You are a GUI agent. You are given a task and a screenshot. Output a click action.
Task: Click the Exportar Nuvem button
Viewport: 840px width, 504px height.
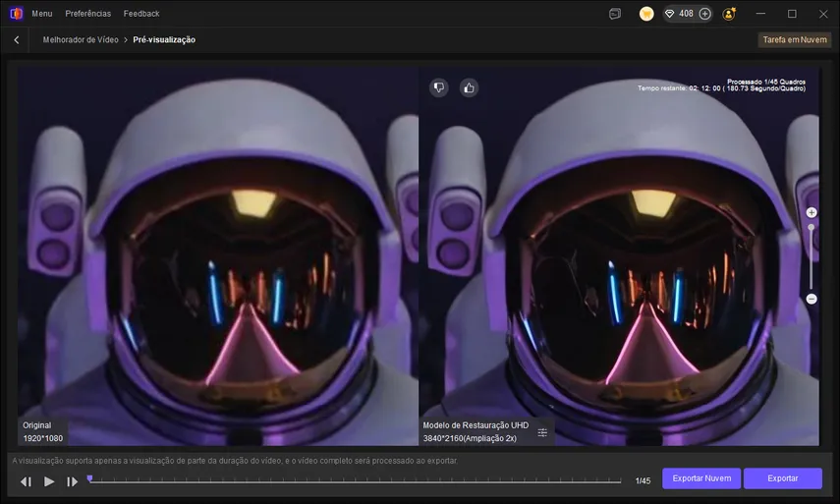pos(700,478)
